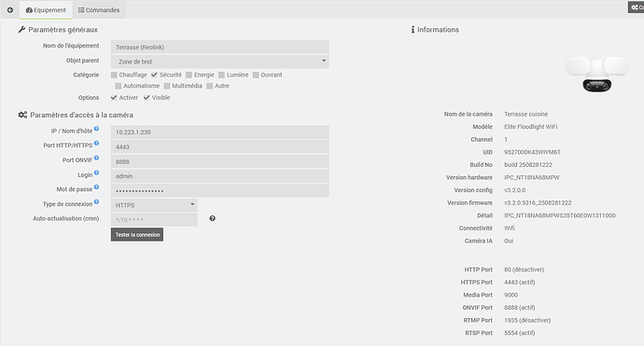
Task: Open the Objet parent dropdown
Action: 219,62
